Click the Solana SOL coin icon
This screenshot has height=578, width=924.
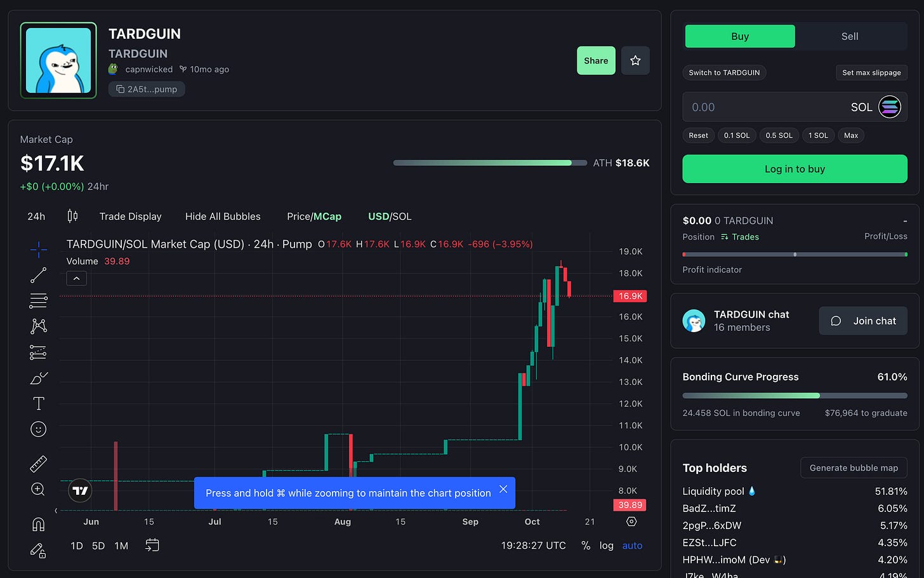click(890, 107)
